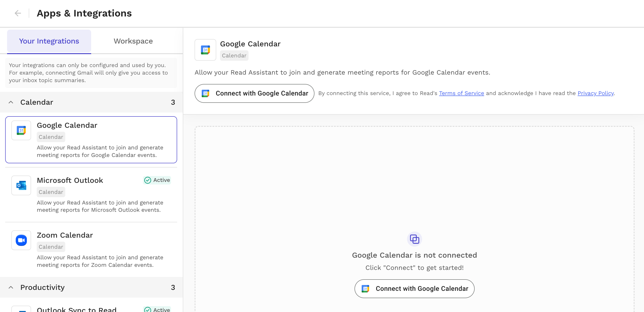The image size is (644, 312).
Task: Click Microsoft Outlook icon in list
Action: point(21,185)
